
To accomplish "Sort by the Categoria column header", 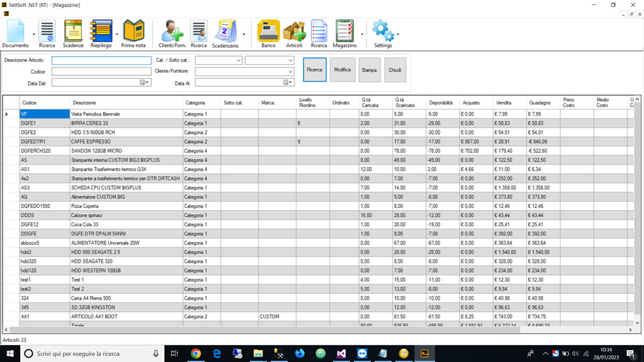I will point(202,102).
